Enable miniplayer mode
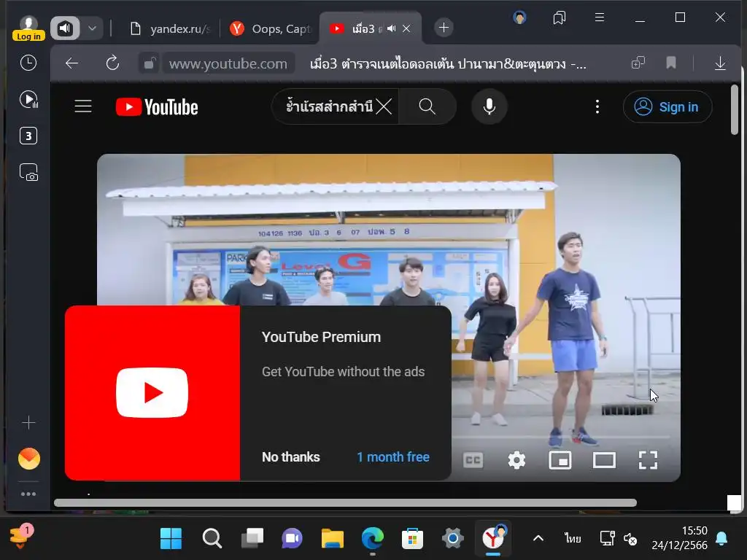Screen dimensions: 747x560 560,460
